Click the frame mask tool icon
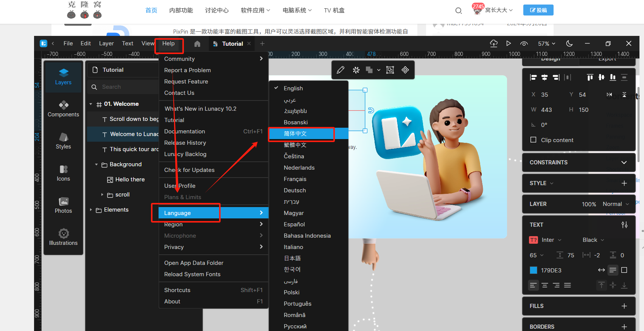This screenshot has width=644, height=331. (390, 70)
